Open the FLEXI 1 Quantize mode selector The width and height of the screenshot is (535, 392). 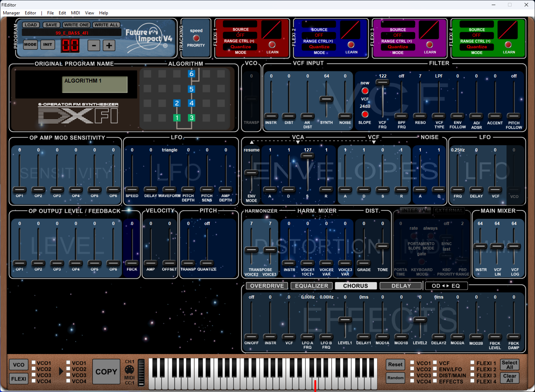click(x=240, y=47)
